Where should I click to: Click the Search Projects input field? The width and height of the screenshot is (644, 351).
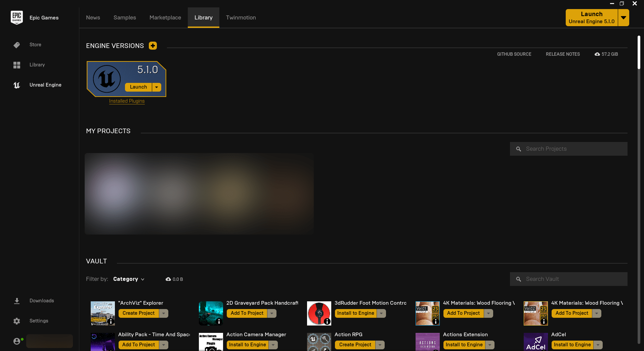(569, 149)
